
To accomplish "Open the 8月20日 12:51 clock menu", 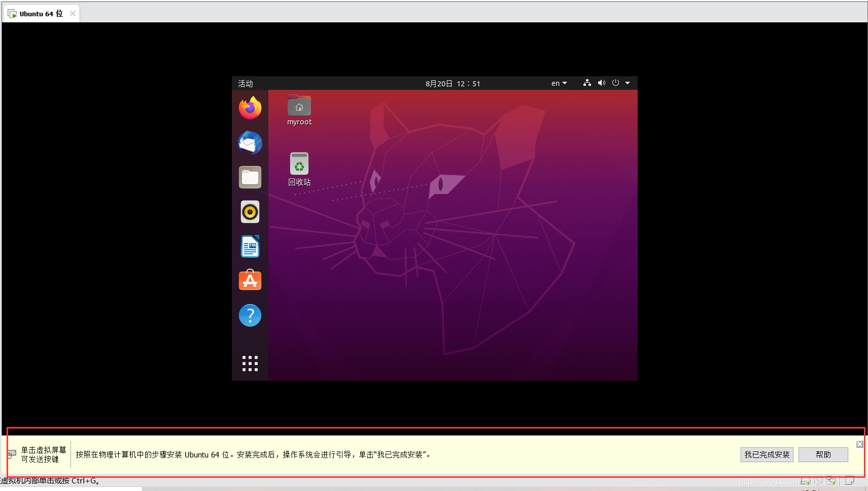I will coord(453,83).
